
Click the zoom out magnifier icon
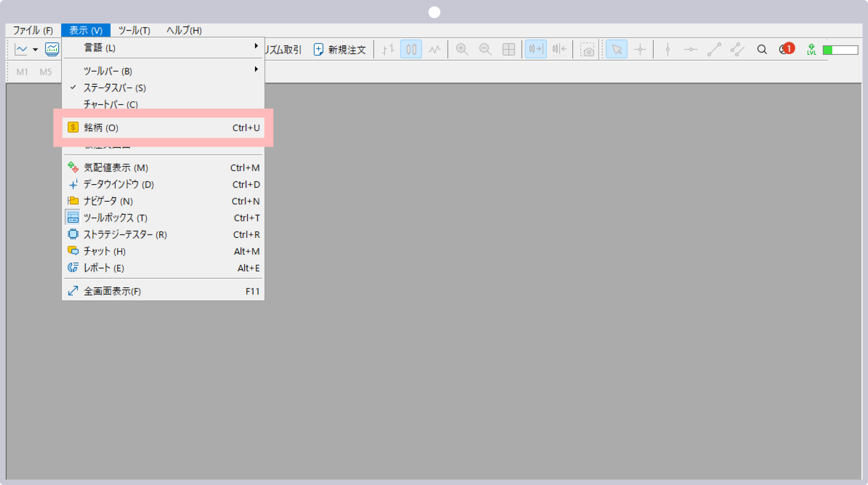pos(485,49)
